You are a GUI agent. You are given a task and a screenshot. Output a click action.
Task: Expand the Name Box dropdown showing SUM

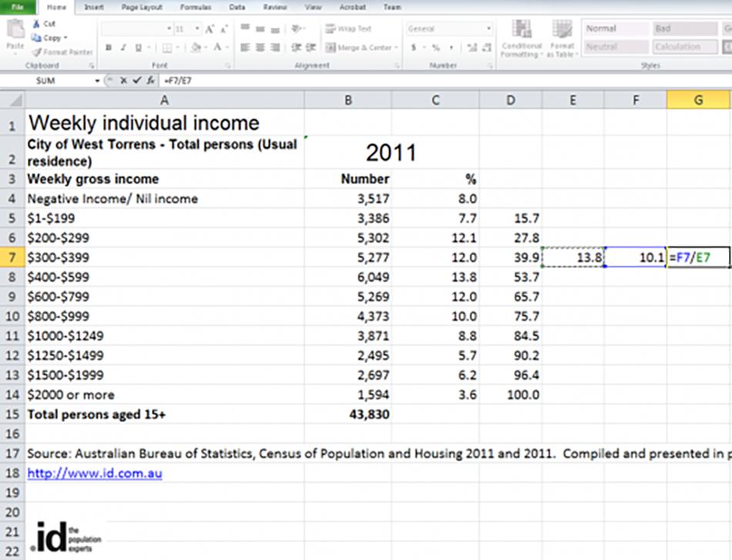click(97, 81)
